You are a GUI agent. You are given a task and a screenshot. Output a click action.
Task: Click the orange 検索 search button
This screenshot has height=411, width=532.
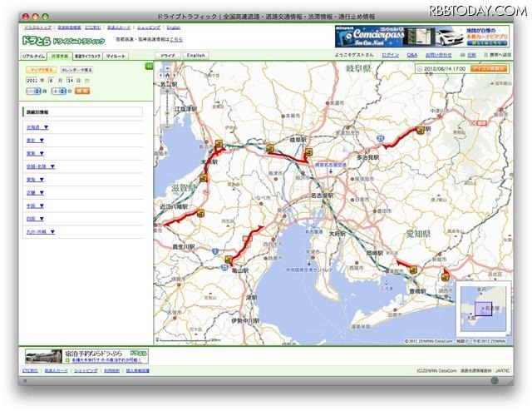click(82, 91)
